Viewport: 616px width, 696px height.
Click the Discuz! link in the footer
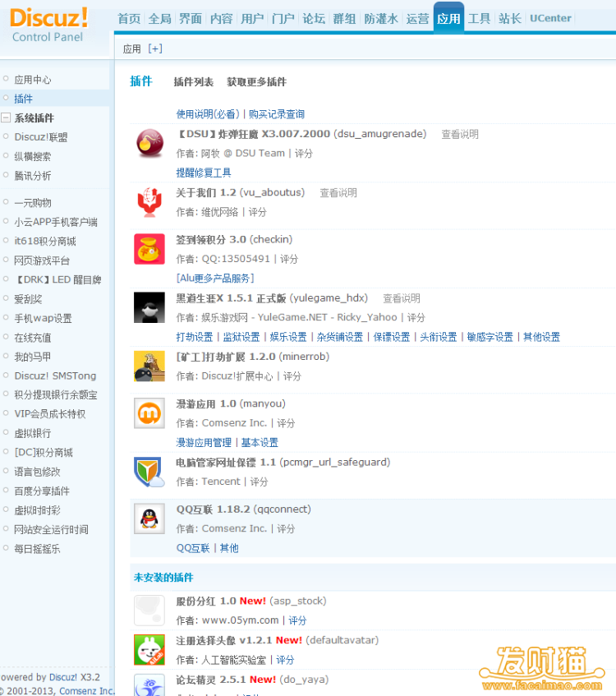(x=63, y=677)
